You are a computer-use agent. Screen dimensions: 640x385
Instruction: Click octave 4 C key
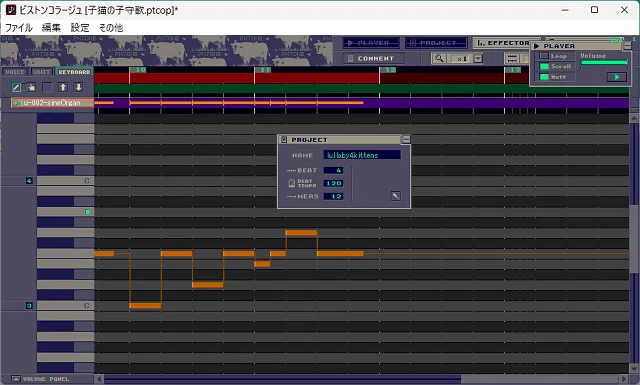pos(65,180)
